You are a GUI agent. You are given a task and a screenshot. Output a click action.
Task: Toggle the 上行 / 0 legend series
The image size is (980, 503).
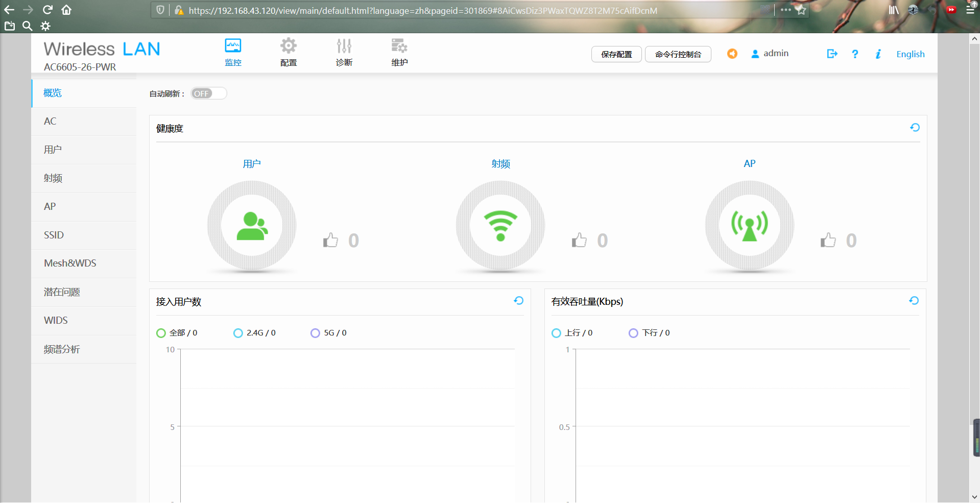(x=572, y=333)
